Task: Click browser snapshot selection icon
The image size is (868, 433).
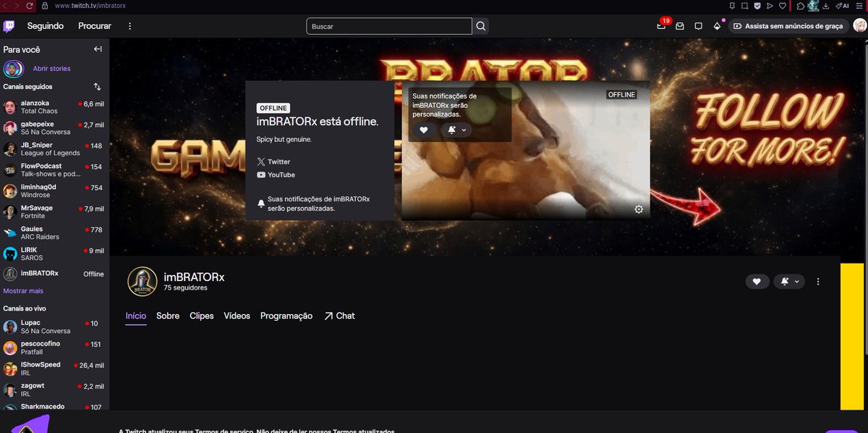Action: click(x=744, y=6)
